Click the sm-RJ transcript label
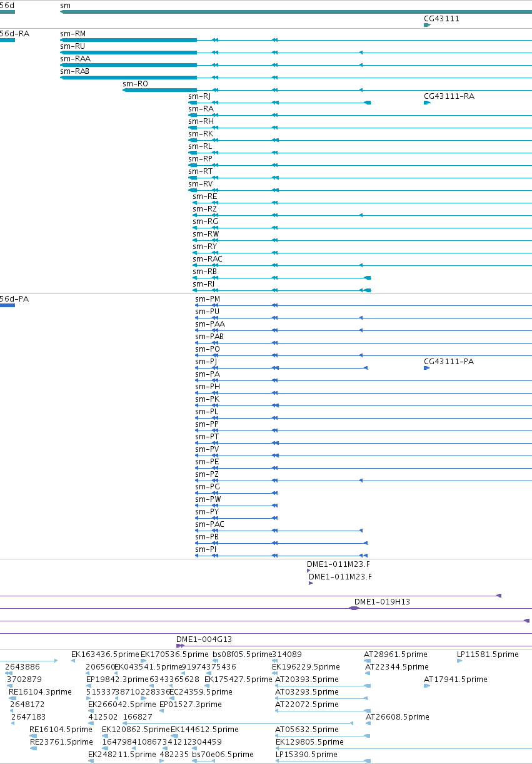The width and height of the screenshot is (532, 764). click(x=199, y=96)
